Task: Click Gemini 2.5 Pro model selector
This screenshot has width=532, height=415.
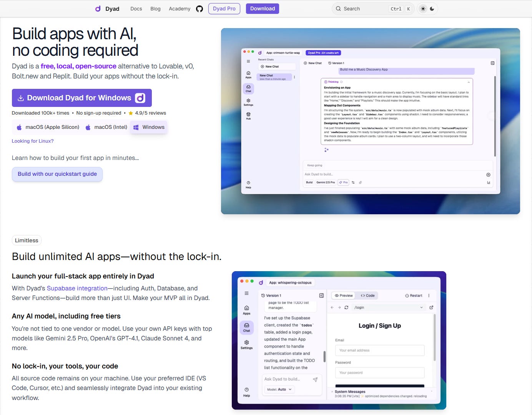Action: [x=326, y=182]
